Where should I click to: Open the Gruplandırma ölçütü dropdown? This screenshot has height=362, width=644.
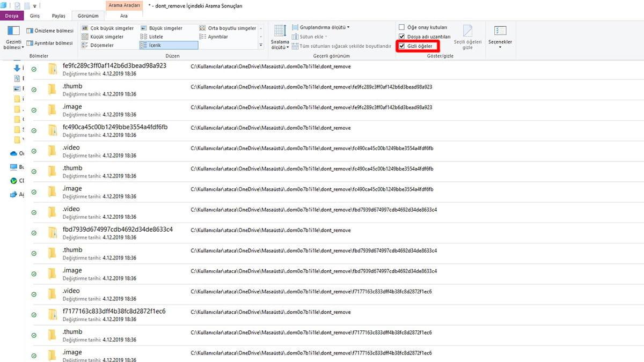321,27
